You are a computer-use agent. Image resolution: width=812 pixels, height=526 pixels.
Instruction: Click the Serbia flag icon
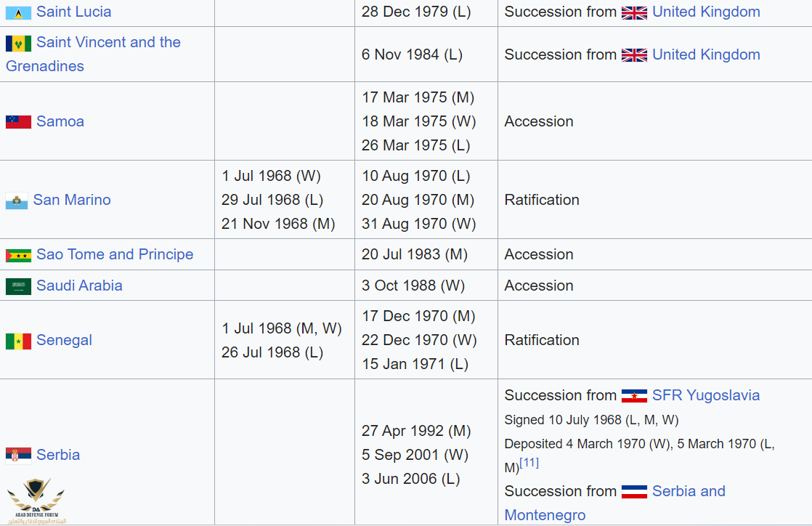18,456
